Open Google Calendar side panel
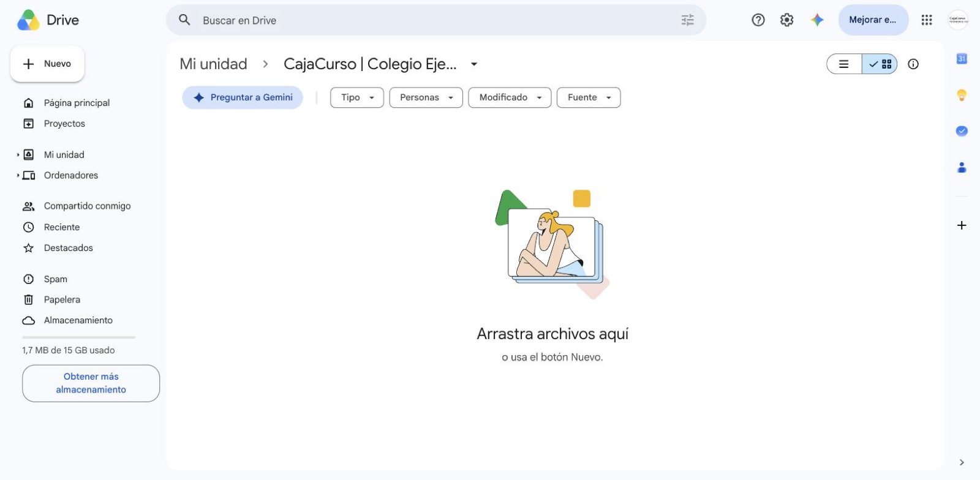 click(x=962, y=59)
